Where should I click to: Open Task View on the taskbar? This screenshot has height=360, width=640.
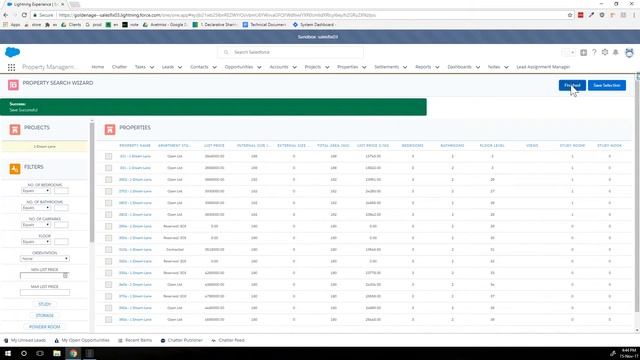pyautogui.click(x=40, y=353)
